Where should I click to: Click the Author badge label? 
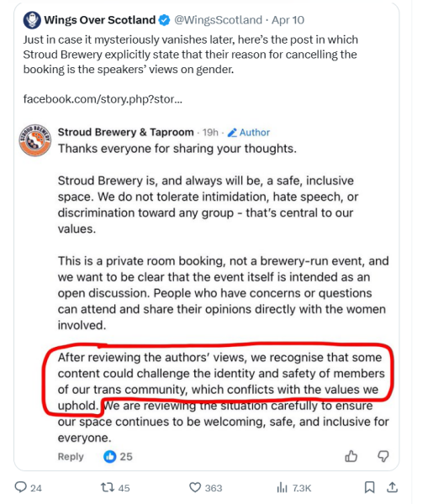[x=249, y=133]
